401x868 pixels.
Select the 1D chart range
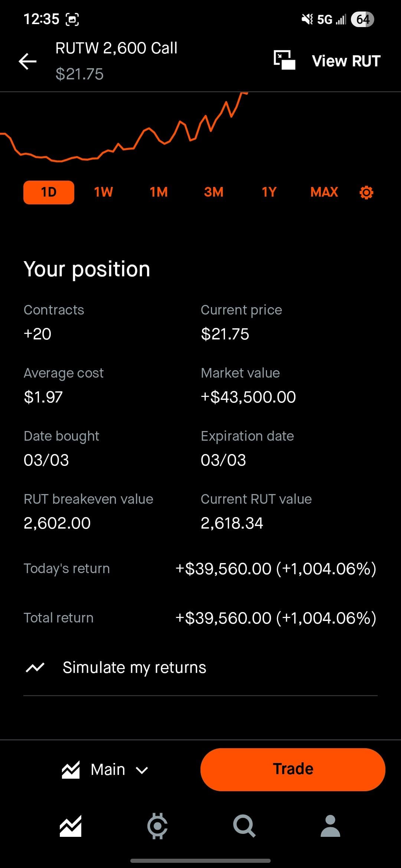point(49,193)
